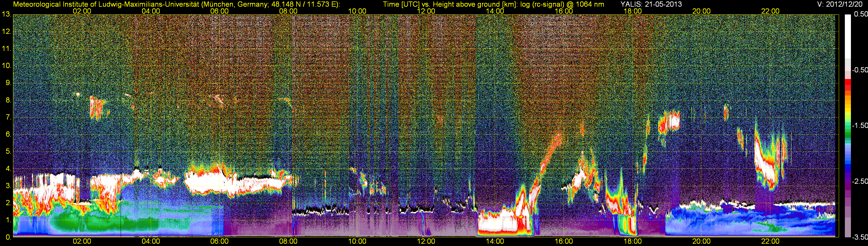Select the 12:00 label on the bottom time axis
The image size is (868, 246).
pos(426,241)
